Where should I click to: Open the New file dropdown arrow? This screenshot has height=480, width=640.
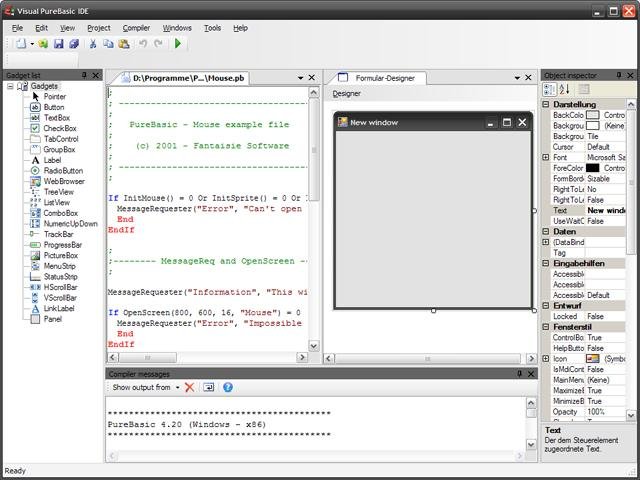(32, 44)
